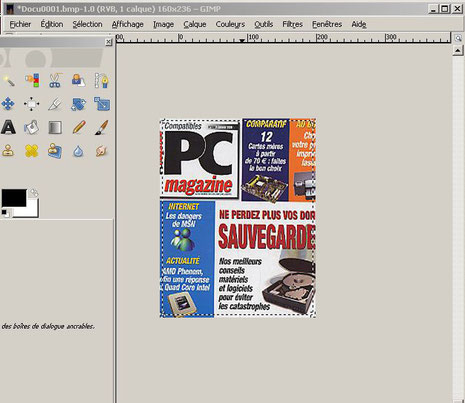Select the Rotate tool

pyautogui.click(x=78, y=104)
